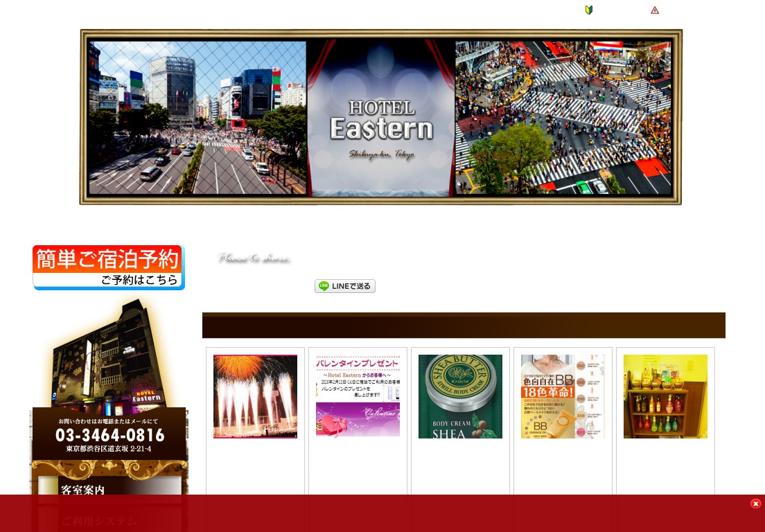
Task: Share the page via LINEで送る button
Action: (x=345, y=286)
